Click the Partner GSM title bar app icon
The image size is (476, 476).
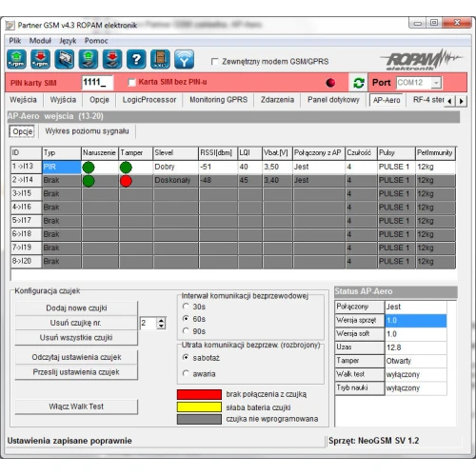coord(10,26)
